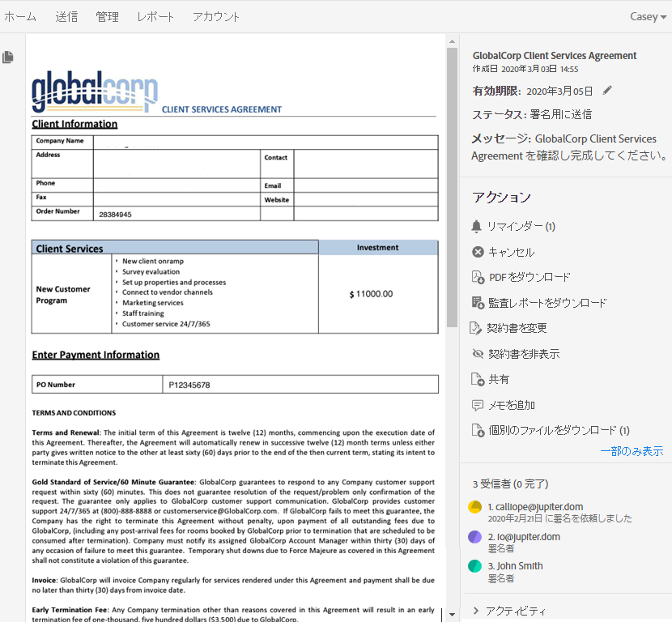This screenshot has width=672, height=622.
Task: Click the document scrollbar up arrow
Action: [x=452, y=41]
